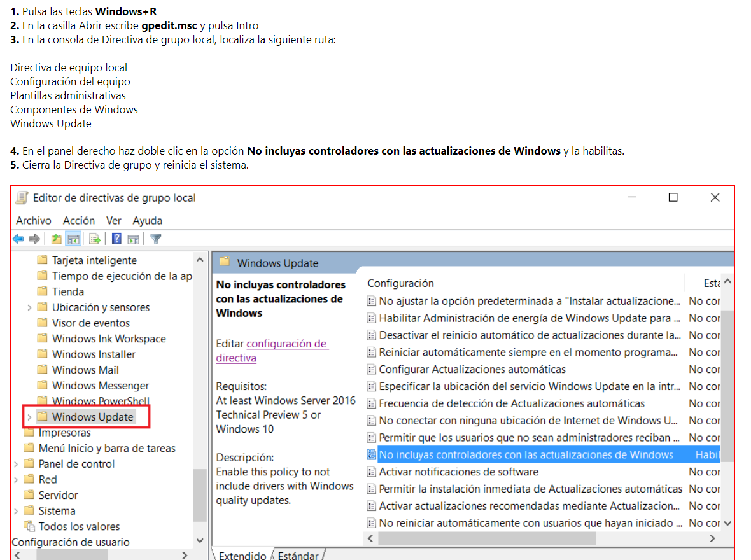Click tree pane scroll down arrow

coord(200,540)
